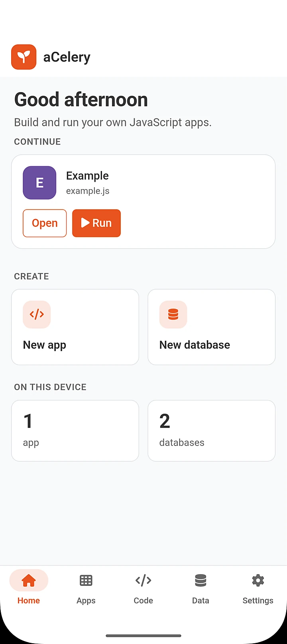Select the New database label
The image size is (287, 644).
pyautogui.click(x=195, y=345)
